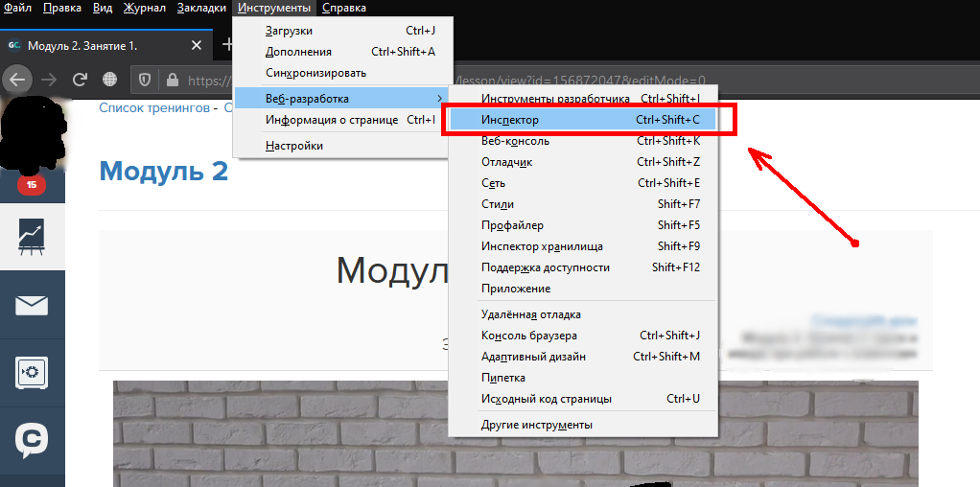Open the envelope mail sidebar icon

[x=32, y=305]
